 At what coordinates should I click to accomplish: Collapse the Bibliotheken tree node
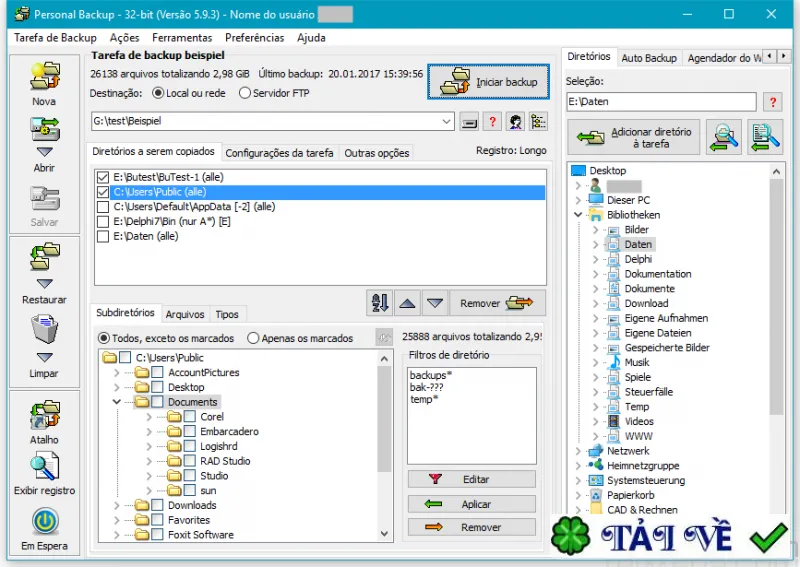(x=578, y=215)
